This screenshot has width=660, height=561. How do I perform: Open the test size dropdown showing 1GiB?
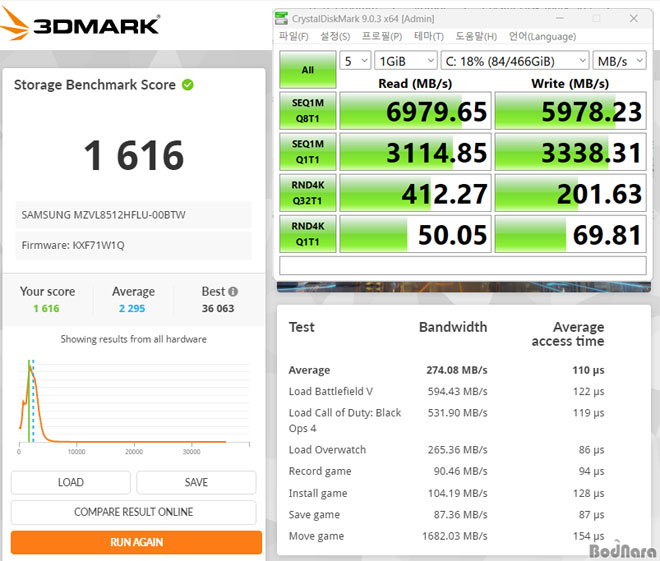click(x=406, y=61)
